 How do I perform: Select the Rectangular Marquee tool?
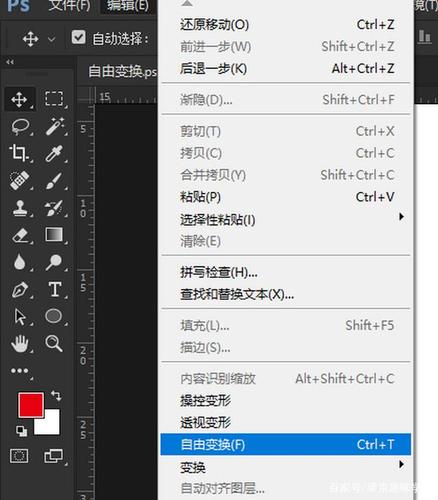[x=54, y=99]
